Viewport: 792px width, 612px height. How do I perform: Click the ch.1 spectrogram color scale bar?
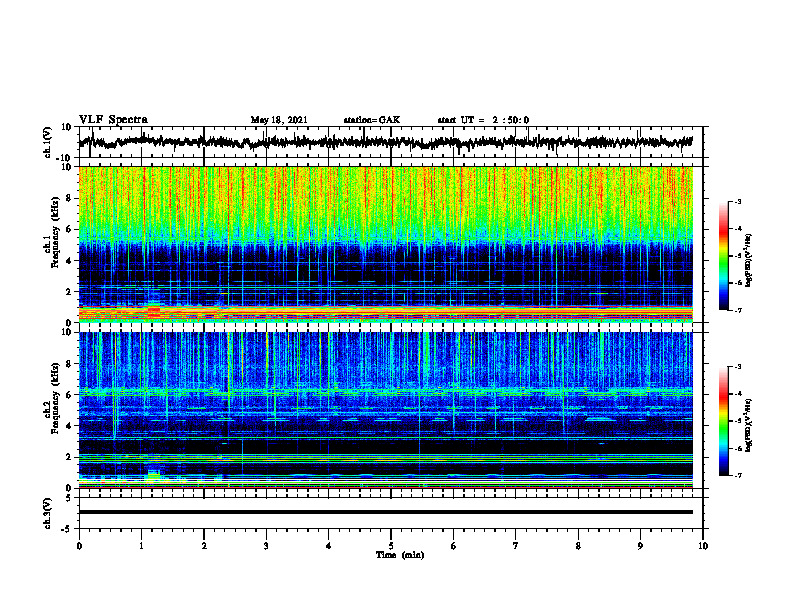[724, 256]
